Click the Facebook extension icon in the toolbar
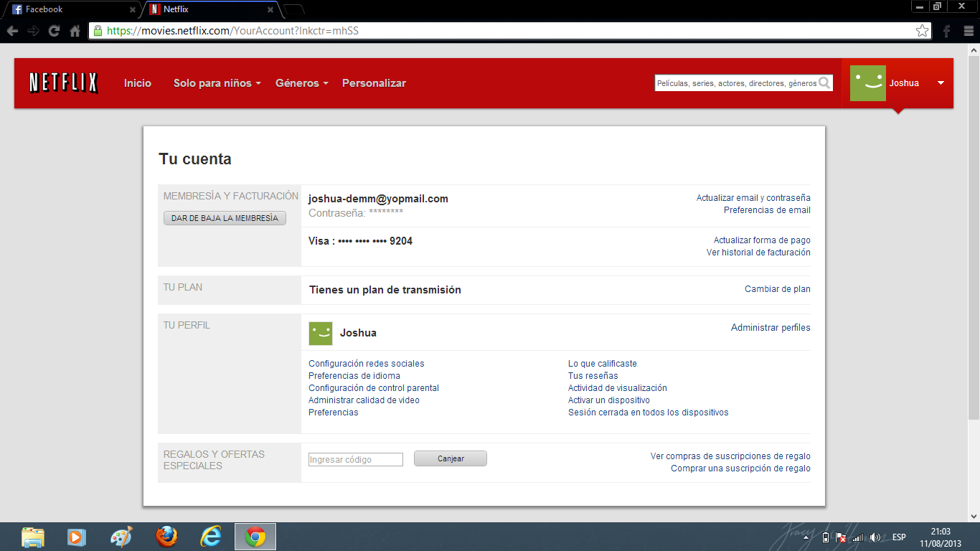This screenshot has width=980, height=551. [x=946, y=31]
